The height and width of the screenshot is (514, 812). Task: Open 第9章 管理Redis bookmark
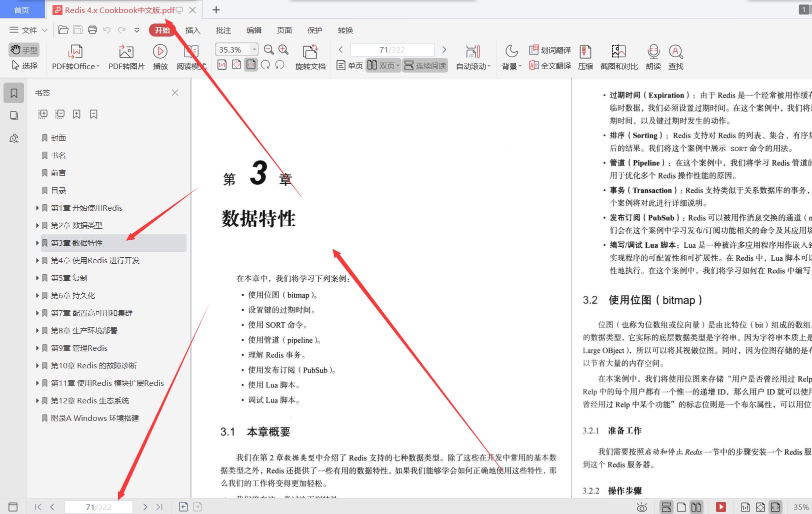pyautogui.click(x=79, y=348)
